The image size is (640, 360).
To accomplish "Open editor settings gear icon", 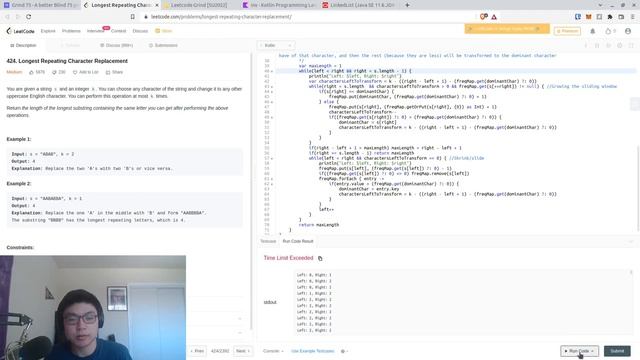I will (x=620, y=45).
